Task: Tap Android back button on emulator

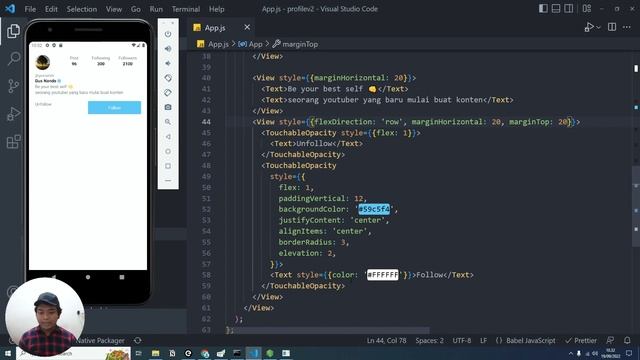Action: click(x=54, y=277)
